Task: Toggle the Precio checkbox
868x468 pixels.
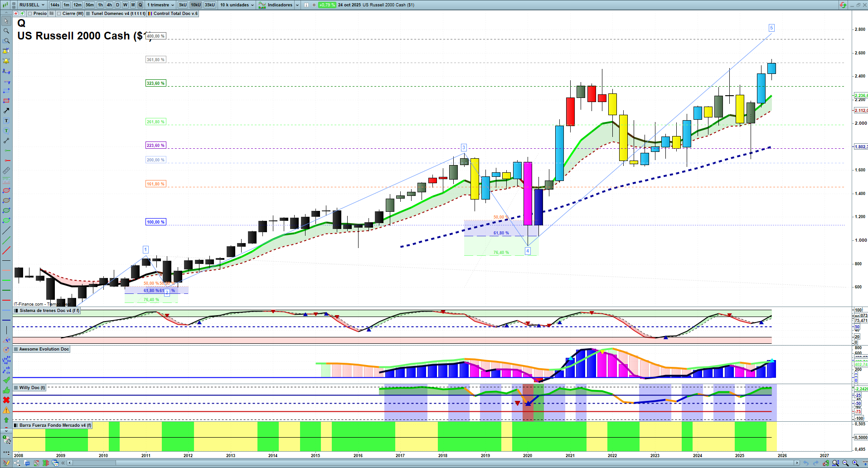Action: [37, 14]
